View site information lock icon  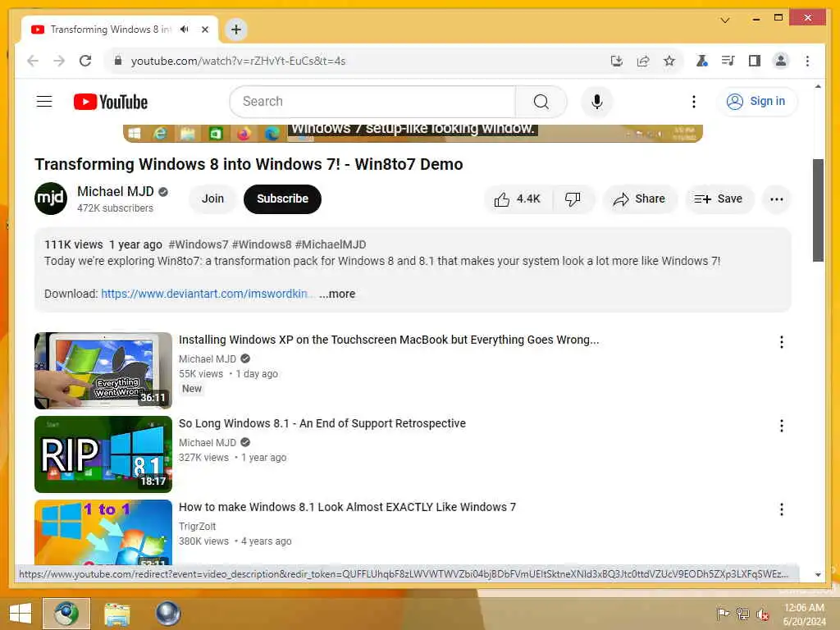[x=118, y=61]
